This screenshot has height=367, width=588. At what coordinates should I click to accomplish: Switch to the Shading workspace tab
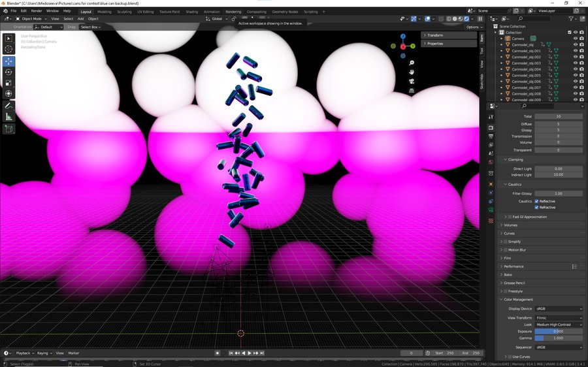coord(191,12)
